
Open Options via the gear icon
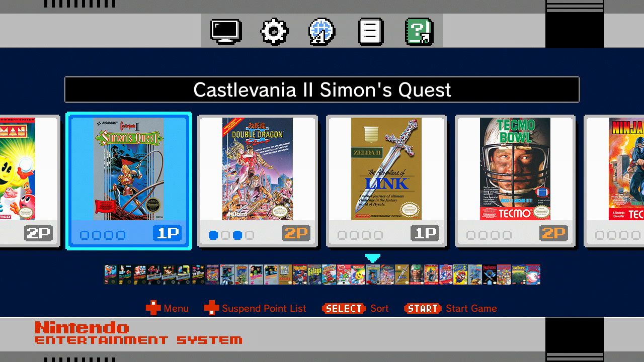(274, 32)
